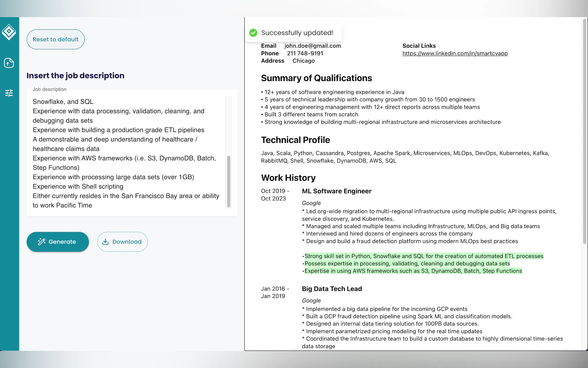Click the magic wand icon on Generate

coord(42,241)
